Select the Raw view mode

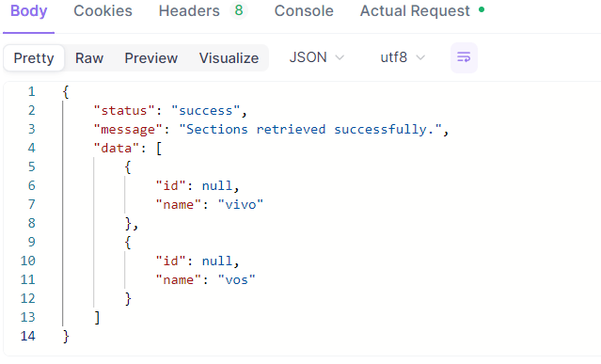(89, 58)
